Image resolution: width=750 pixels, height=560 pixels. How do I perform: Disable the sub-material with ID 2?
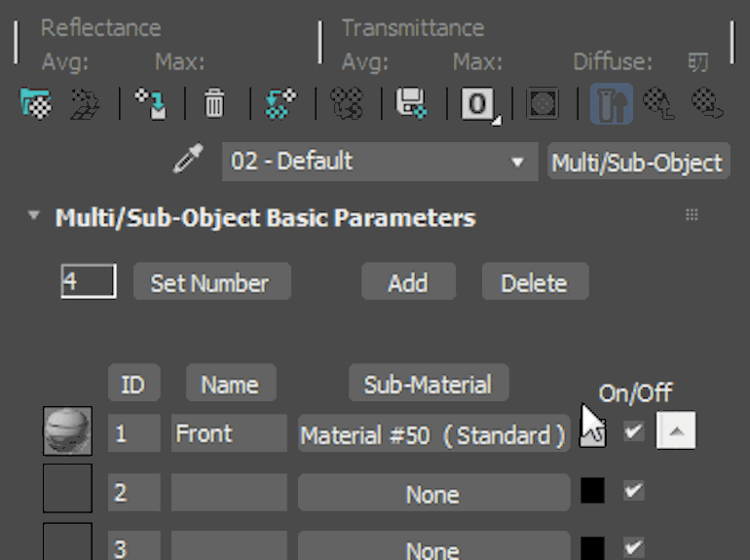tap(634, 491)
